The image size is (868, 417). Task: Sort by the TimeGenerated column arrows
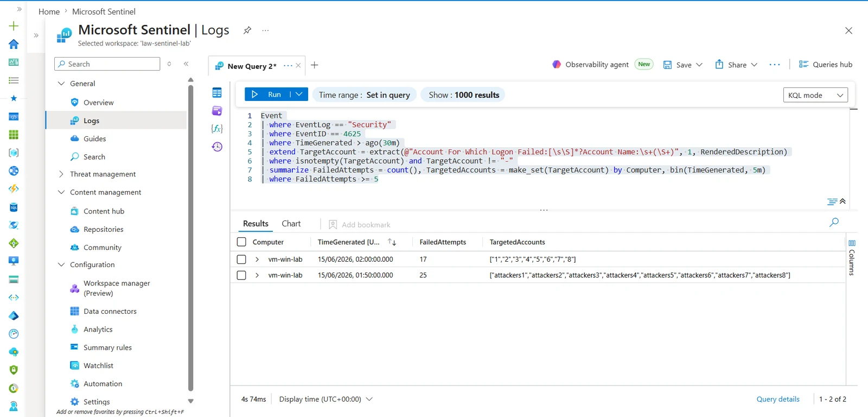pyautogui.click(x=392, y=242)
